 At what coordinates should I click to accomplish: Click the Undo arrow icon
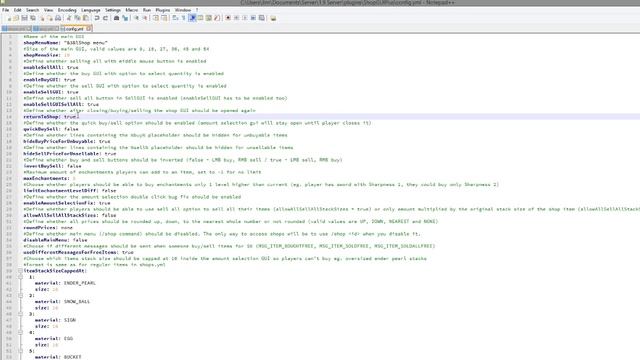coord(97,18)
